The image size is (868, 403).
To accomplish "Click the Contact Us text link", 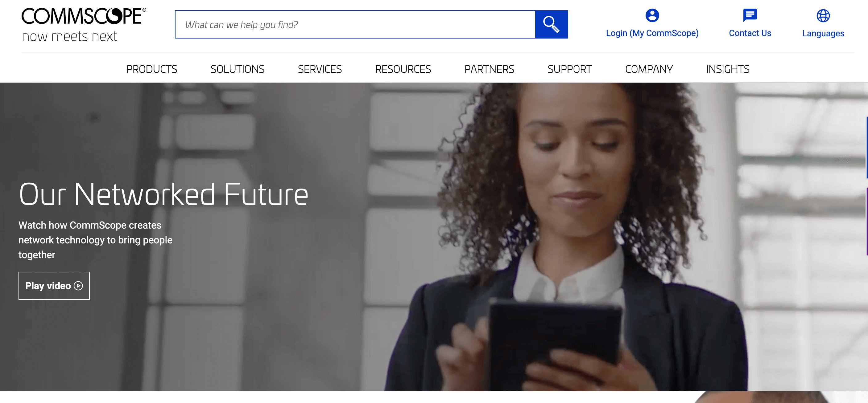I will [750, 33].
